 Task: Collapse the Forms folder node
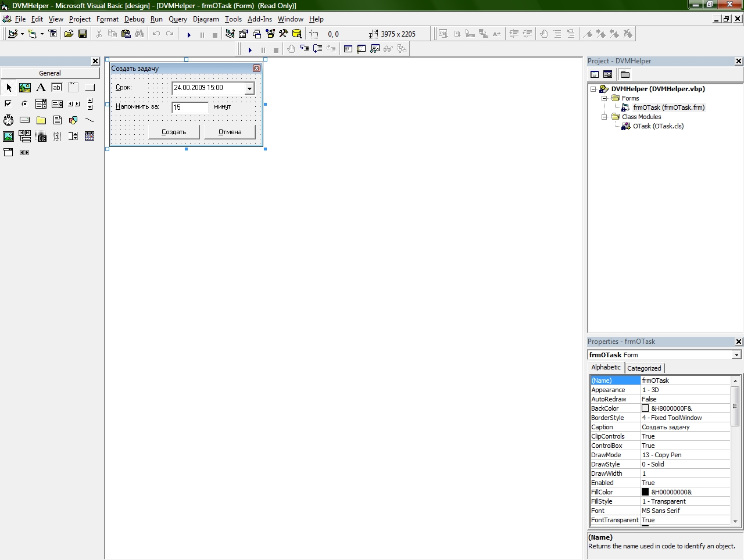pos(604,99)
